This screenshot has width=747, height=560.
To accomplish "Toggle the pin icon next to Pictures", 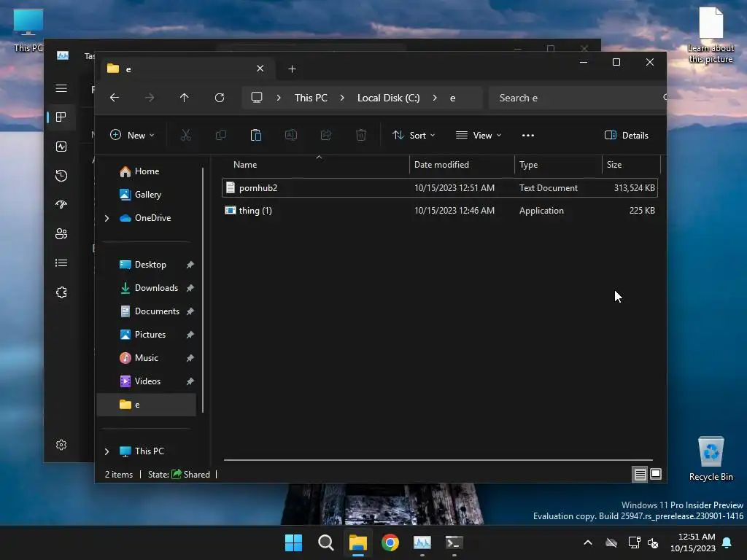I will click(190, 335).
